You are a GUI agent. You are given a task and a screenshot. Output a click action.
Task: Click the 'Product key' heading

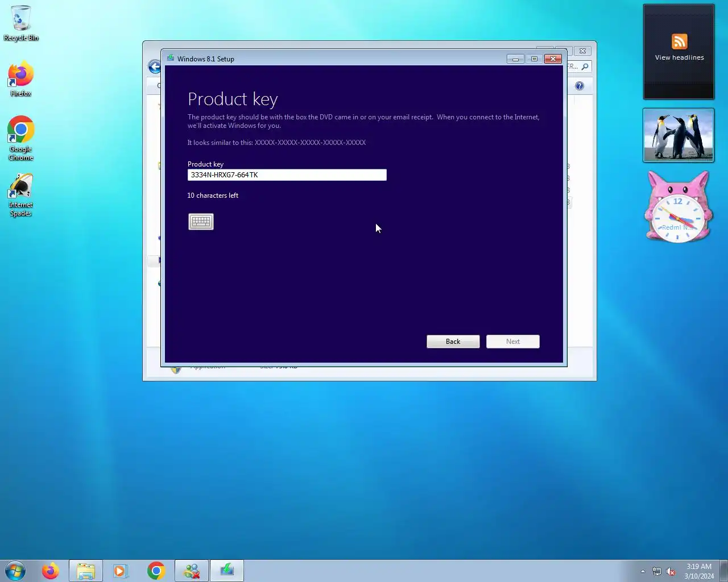[x=233, y=99]
